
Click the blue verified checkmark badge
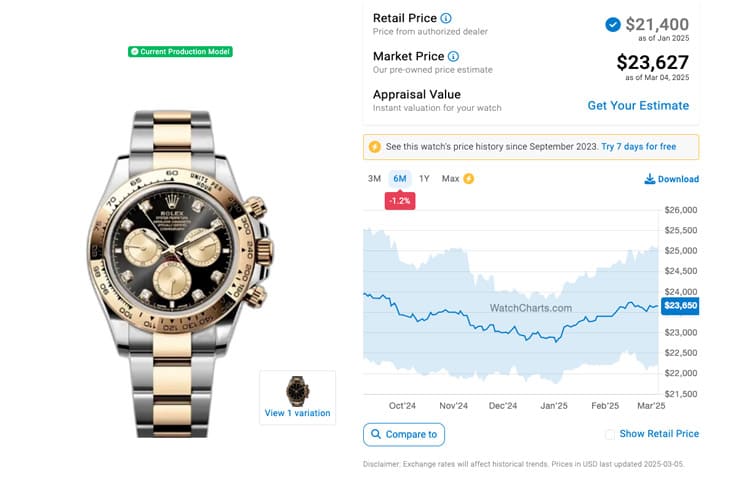pyautogui.click(x=613, y=24)
